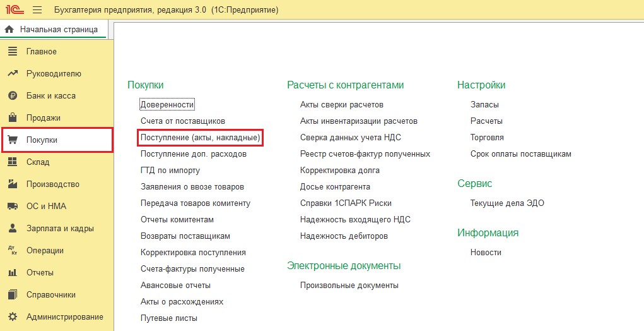Open Отчеты комитентам

[x=177, y=220]
